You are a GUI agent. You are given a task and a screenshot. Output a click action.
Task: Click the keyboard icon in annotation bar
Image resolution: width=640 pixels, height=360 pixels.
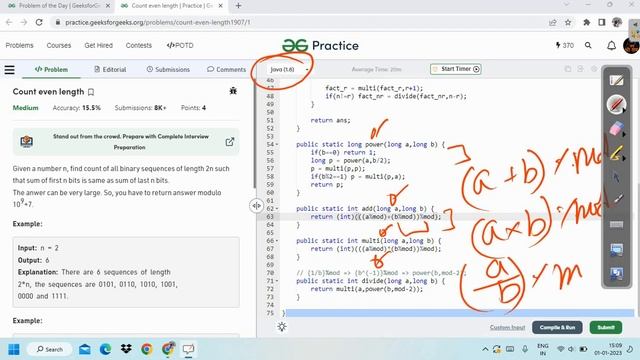pos(616,224)
